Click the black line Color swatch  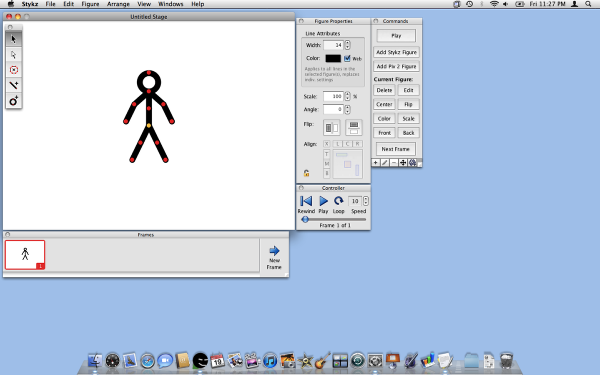pos(333,59)
